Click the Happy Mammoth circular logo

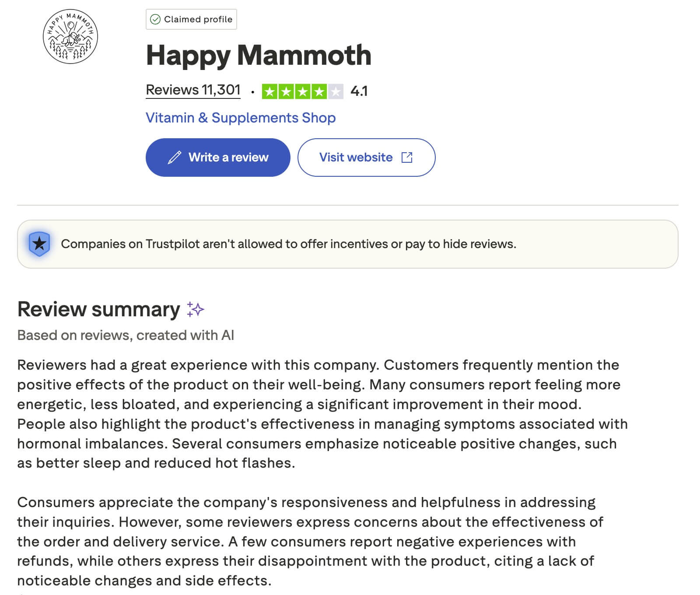pos(70,37)
